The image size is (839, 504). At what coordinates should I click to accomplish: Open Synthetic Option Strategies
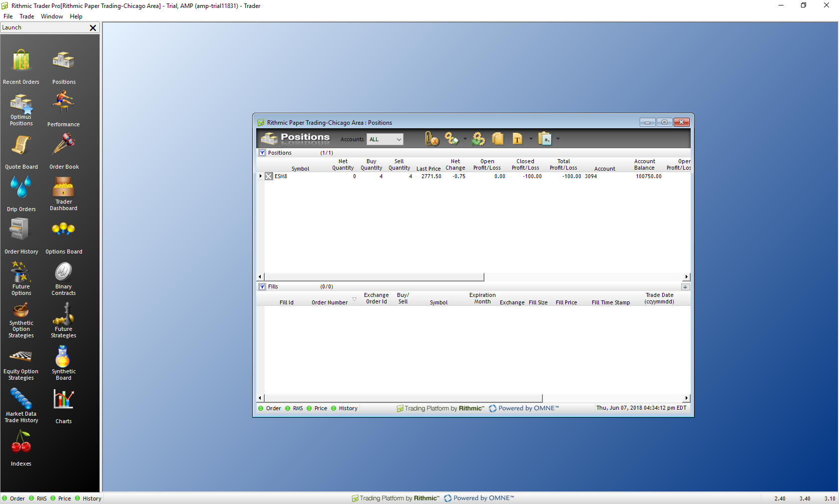point(21,321)
